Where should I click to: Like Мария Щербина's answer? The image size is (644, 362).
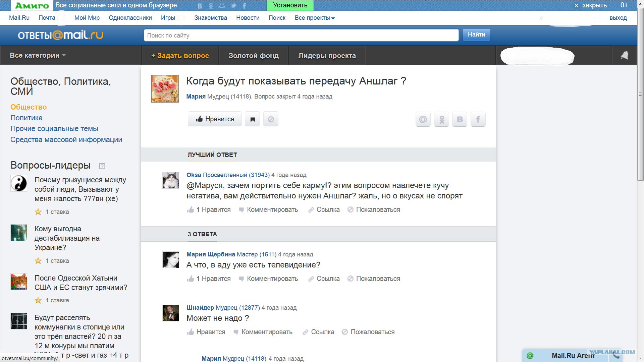(x=209, y=279)
